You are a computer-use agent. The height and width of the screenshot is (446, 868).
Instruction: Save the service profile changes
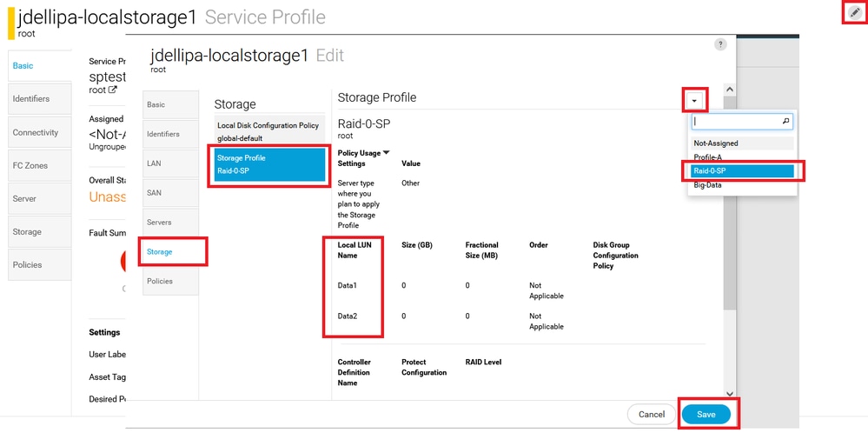(706, 415)
